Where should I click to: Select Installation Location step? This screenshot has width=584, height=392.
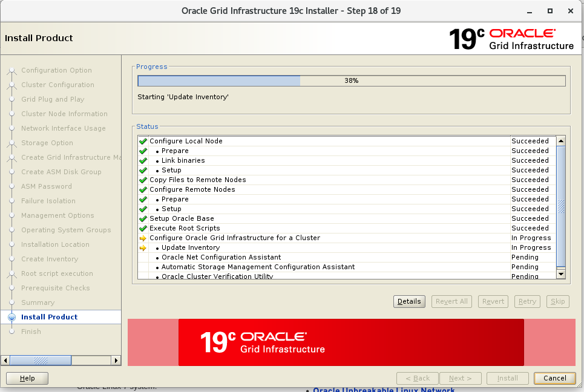coord(55,244)
